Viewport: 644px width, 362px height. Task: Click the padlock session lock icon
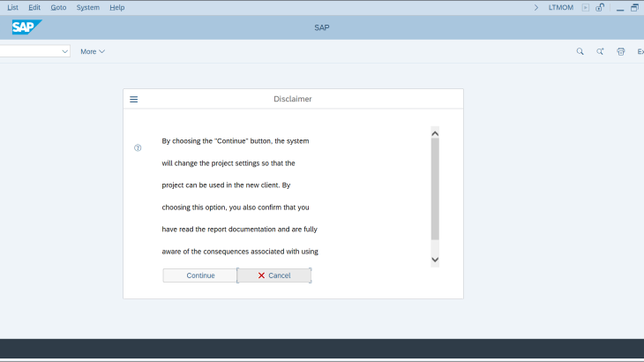click(x=600, y=7)
